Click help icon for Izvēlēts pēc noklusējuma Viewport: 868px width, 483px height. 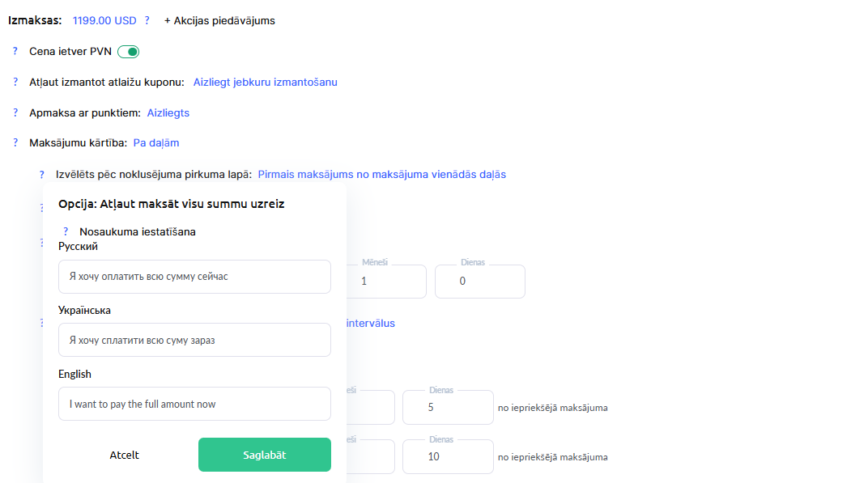[42, 174]
